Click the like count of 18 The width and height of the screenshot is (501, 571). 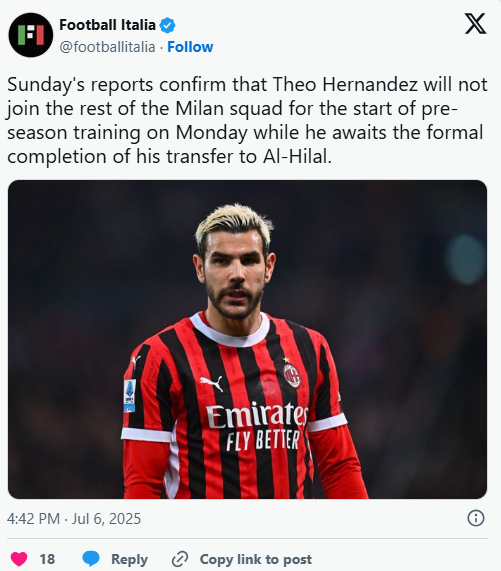[47, 559]
